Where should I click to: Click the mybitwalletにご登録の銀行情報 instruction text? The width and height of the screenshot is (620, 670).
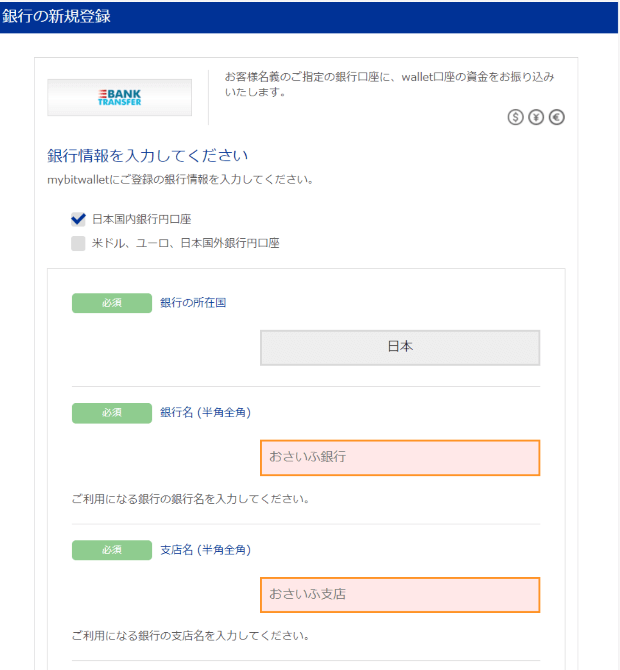coord(180,179)
